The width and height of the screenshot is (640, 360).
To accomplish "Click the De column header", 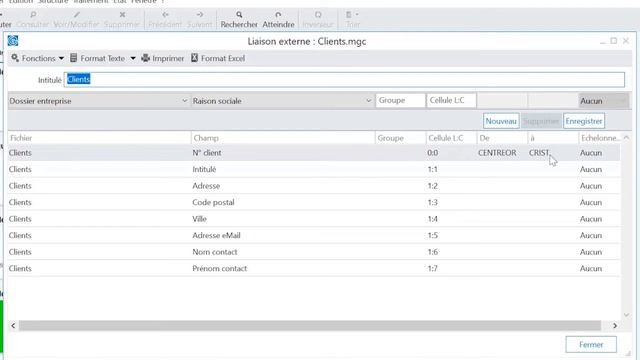I will coord(502,138).
